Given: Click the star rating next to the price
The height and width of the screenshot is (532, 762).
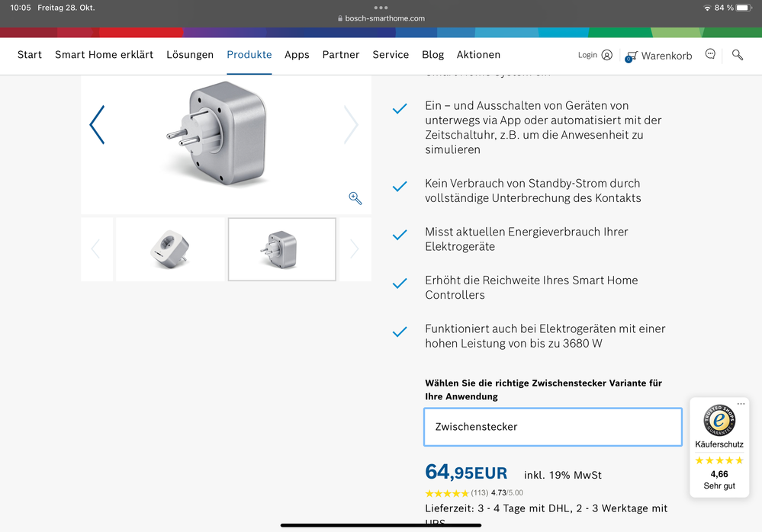Looking at the screenshot, I should [445, 492].
